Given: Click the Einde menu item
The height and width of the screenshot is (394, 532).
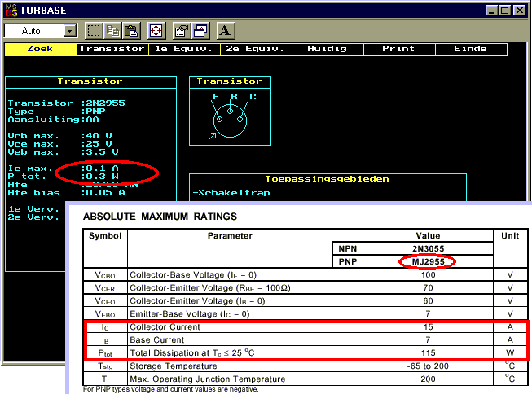Looking at the screenshot, I should click(470, 49).
